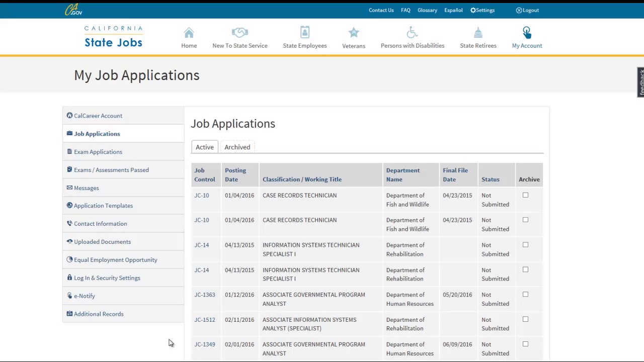The width and height of the screenshot is (644, 362).
Task: Click the Uploaded Documents cloud icon
Action: [69, 241]
